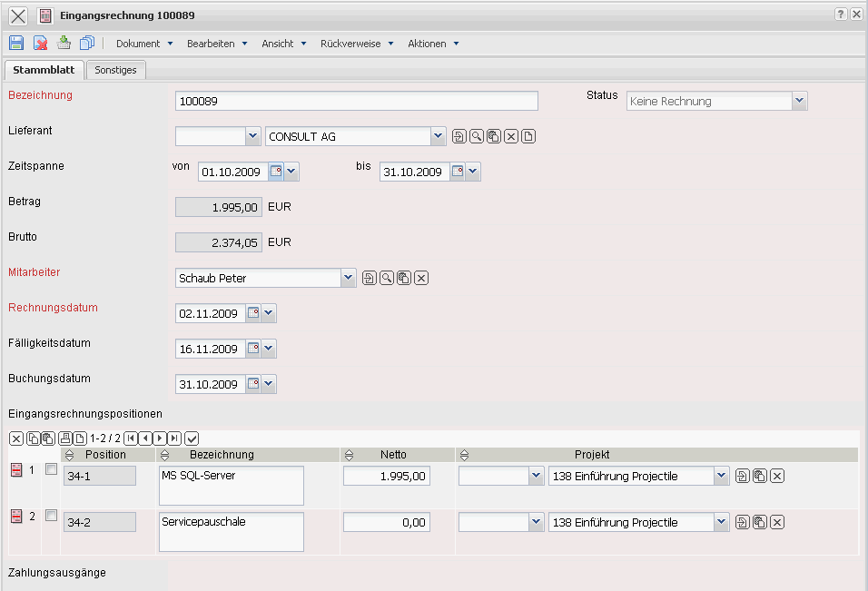Tick the checkbox for position row 1
868x591 pixels.
[x=51, y=469]
